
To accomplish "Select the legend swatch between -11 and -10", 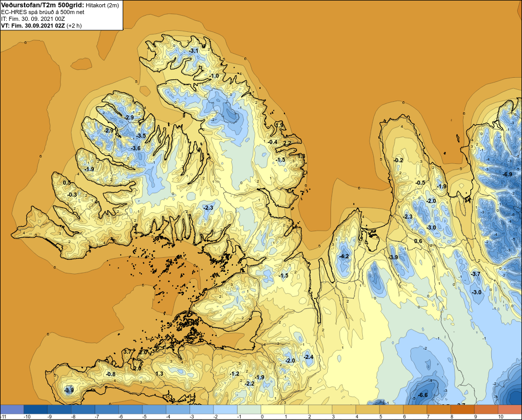I will pyautogui.click(x=12, y=409).
